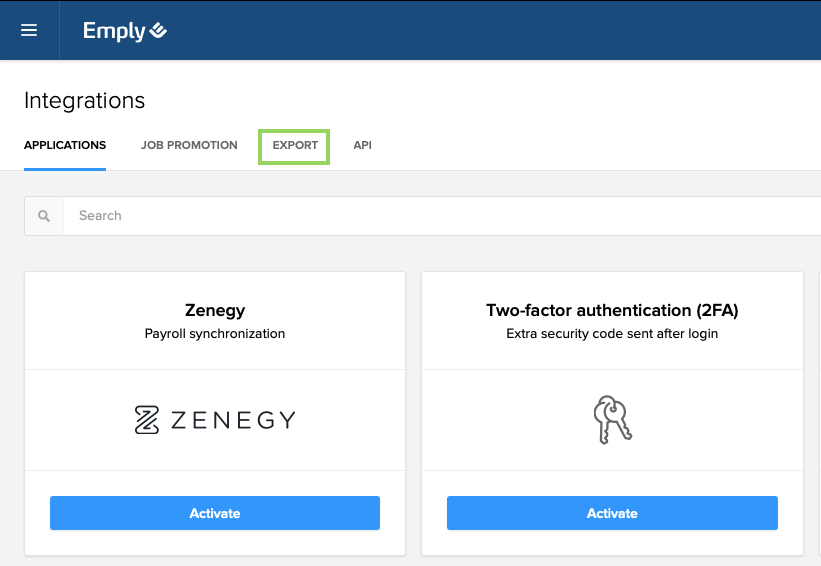
Task: Open the hamburger navigation menu
Action: click(x=29, y=30)
